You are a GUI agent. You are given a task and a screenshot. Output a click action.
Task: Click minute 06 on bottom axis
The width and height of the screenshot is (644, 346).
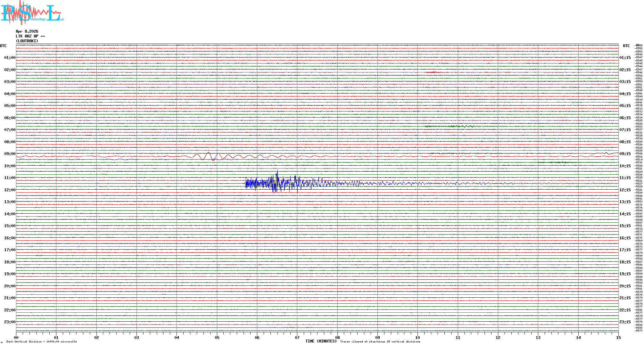pyautogui.click(x=257, y=337)
